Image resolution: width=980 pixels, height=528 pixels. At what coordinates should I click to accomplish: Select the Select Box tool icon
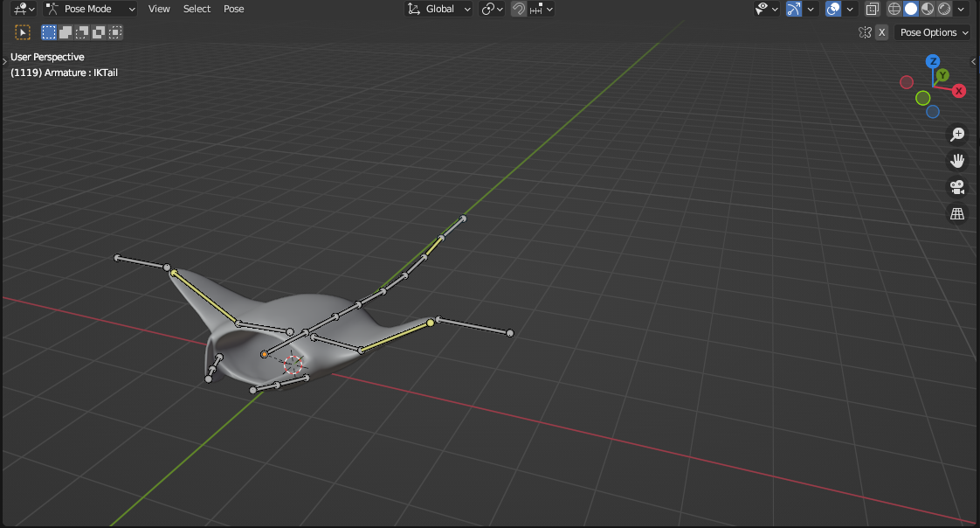pos(23,32)
